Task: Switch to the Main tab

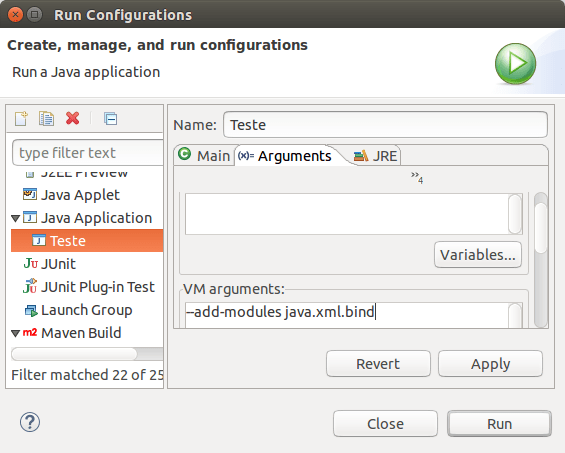Action: (x=204, y=156)
